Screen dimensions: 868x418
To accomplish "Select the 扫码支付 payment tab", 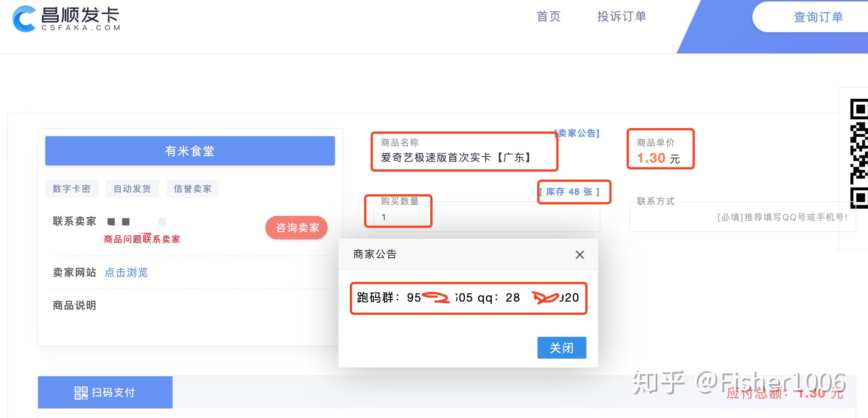I will 105,392.
